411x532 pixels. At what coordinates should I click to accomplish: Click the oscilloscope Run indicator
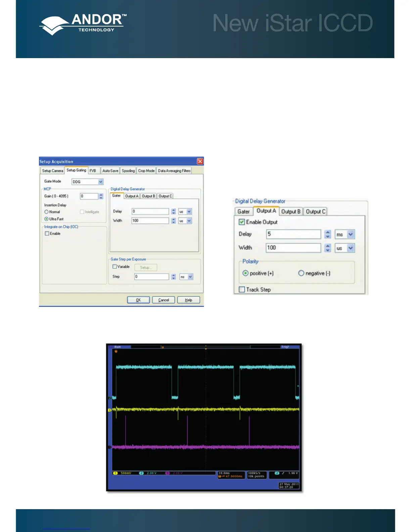coord(118,347)
